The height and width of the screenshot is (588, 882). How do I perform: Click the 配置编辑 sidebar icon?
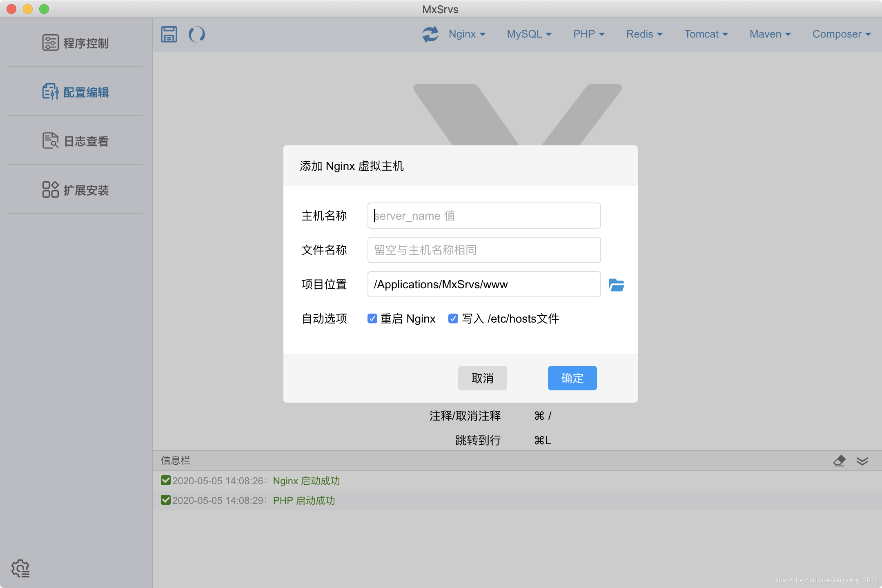click(51, 91)
